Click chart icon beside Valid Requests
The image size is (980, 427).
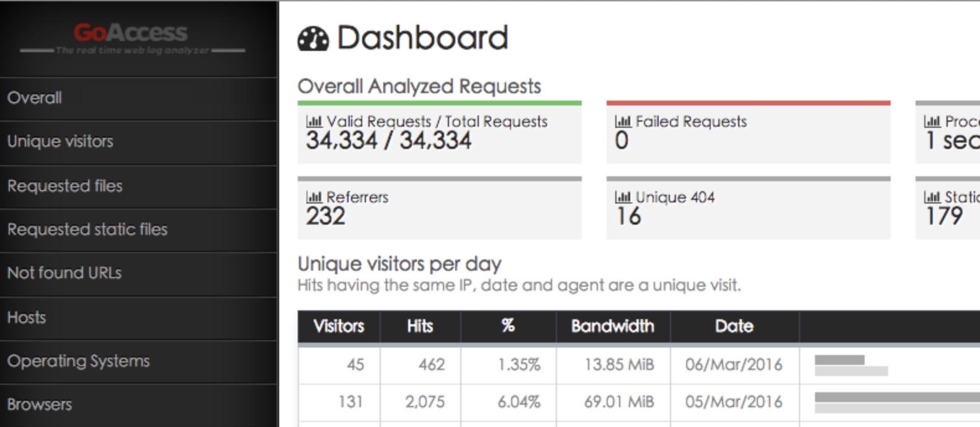(314, 121)
